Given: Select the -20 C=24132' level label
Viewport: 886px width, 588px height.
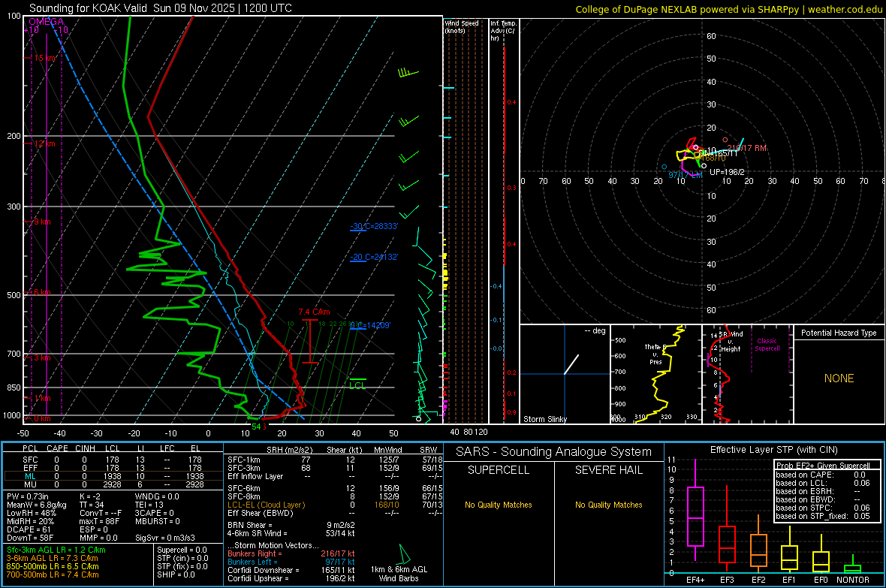Looking at the screenshot, I should coord(374,257).
